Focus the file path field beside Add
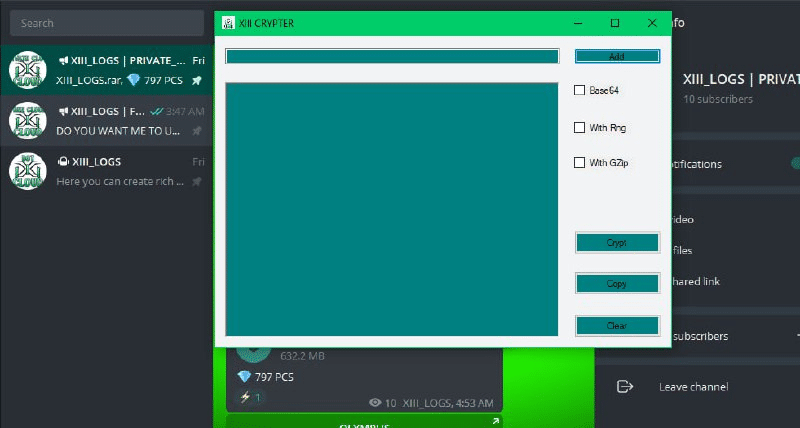The image size is (800, 428). pyautogui.click(x=392, y=56)
